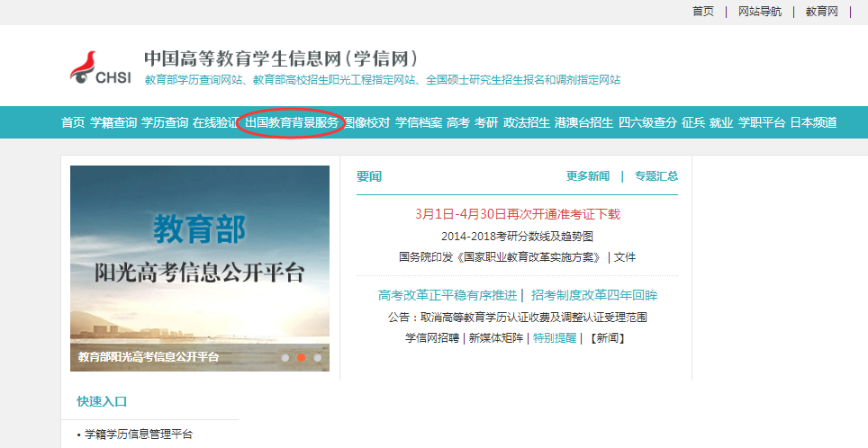The image size is (868, 448).
Task: Select the active orange carousel dot
Action: tap(301, 357)
